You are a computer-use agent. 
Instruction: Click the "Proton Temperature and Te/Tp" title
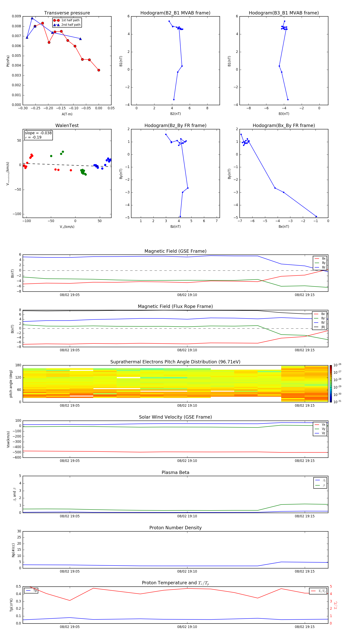[x=175, y=583]
